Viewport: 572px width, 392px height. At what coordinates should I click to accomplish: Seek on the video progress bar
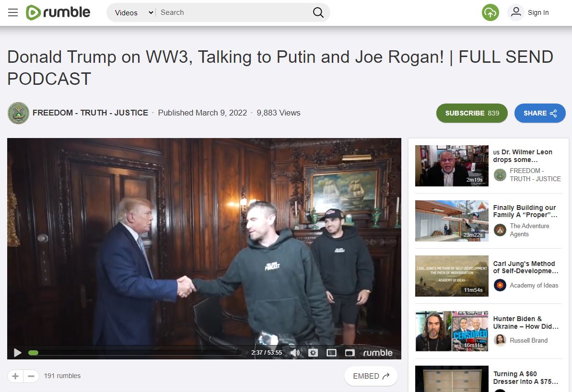pyautogui.click(x=134, y=353)
